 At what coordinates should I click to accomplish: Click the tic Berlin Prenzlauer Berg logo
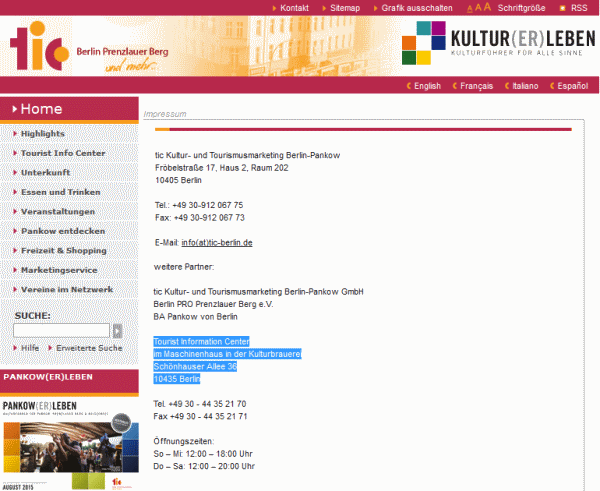tap(89, 47)
